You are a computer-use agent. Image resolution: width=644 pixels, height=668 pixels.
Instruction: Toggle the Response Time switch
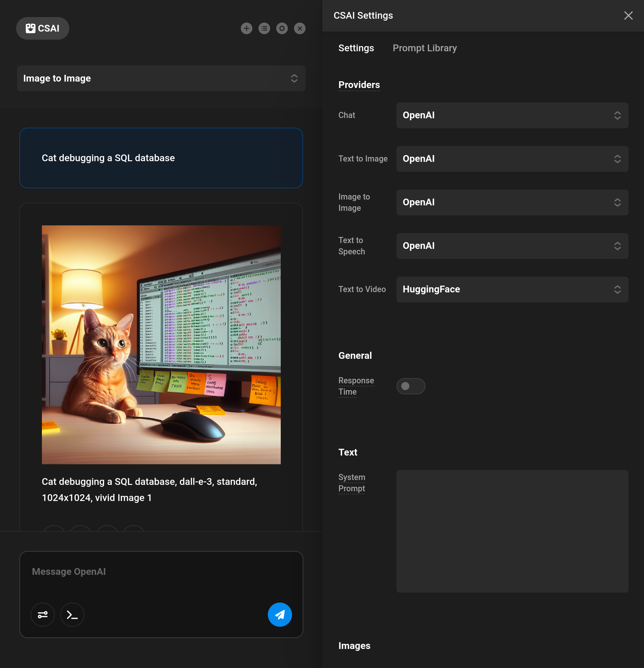410,386
